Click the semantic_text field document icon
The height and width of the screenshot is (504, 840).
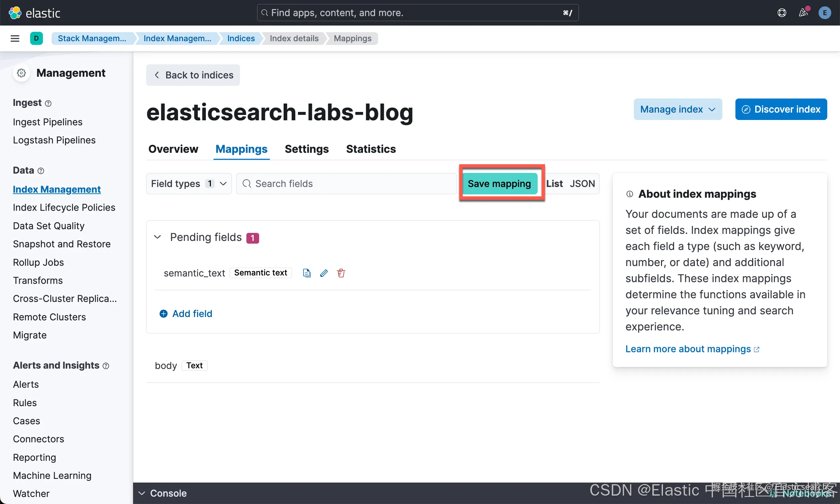[x=306, y=273]
